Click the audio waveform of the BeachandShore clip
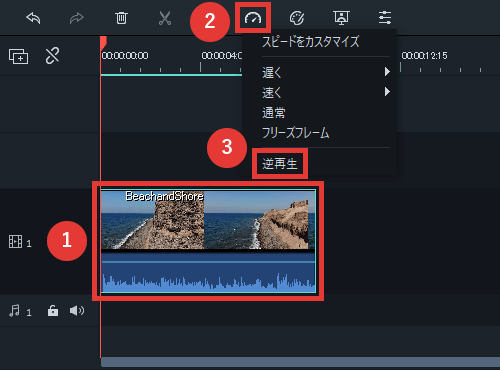The width and height of the screenshot is (500, 370). point(208,273)
